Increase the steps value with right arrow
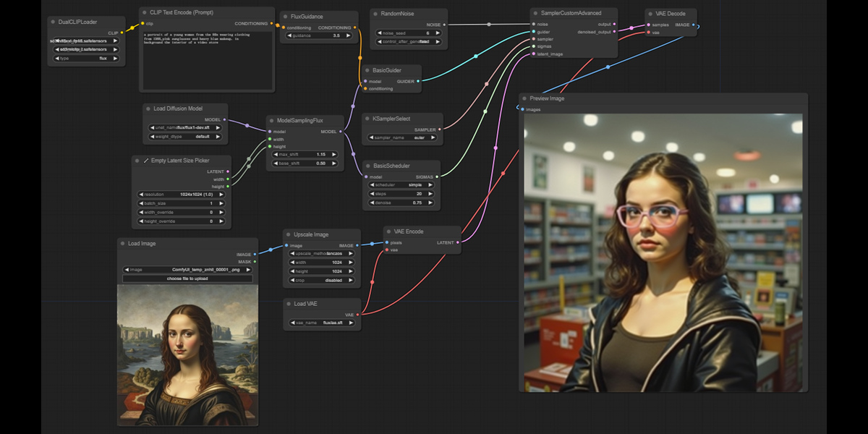 [430, 194]
